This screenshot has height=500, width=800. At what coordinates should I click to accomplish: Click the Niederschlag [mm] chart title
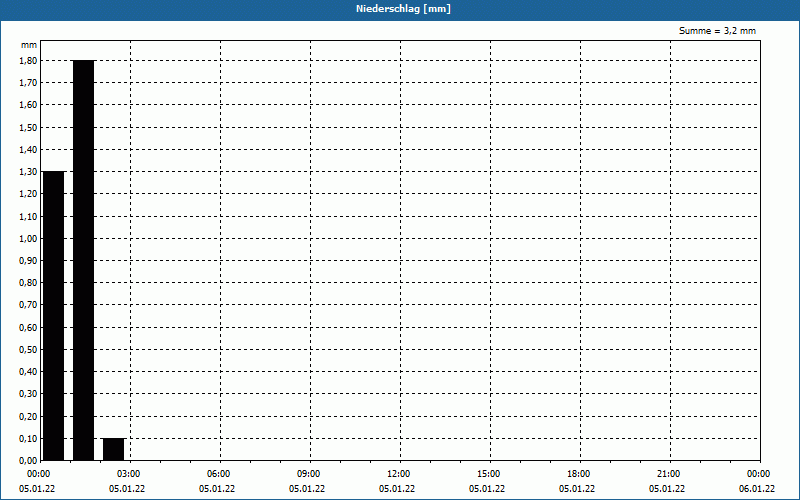pos(403,9)
